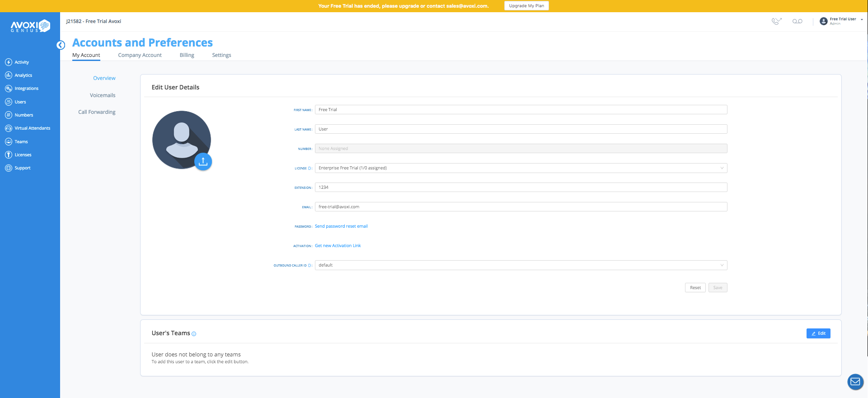
Task: Show Outbound Caller ID info icon
Action: (x=310, y=266)
